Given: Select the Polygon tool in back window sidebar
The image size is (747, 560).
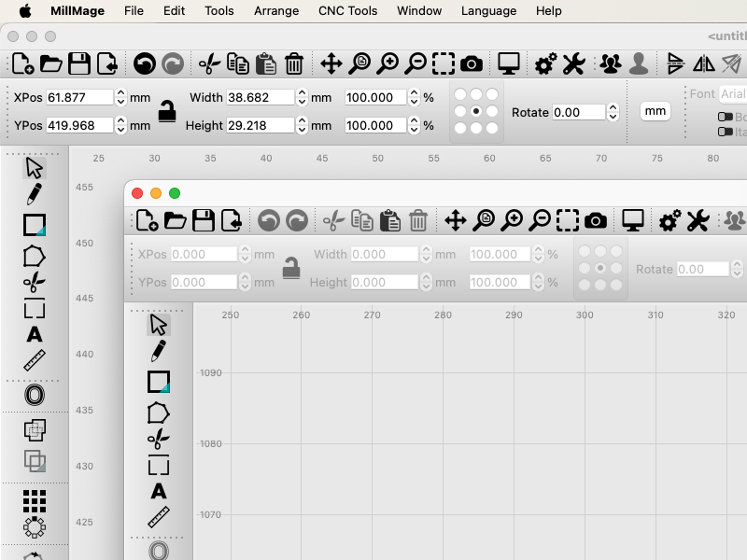Looking at the screenshot, I should pos(35,255).
